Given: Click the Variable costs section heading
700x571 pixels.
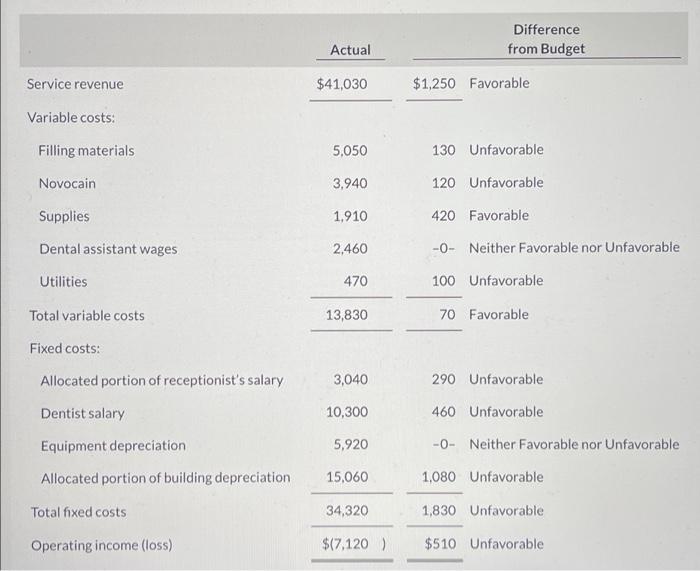Looking at the screenshot, I should (x=71, y=118).
